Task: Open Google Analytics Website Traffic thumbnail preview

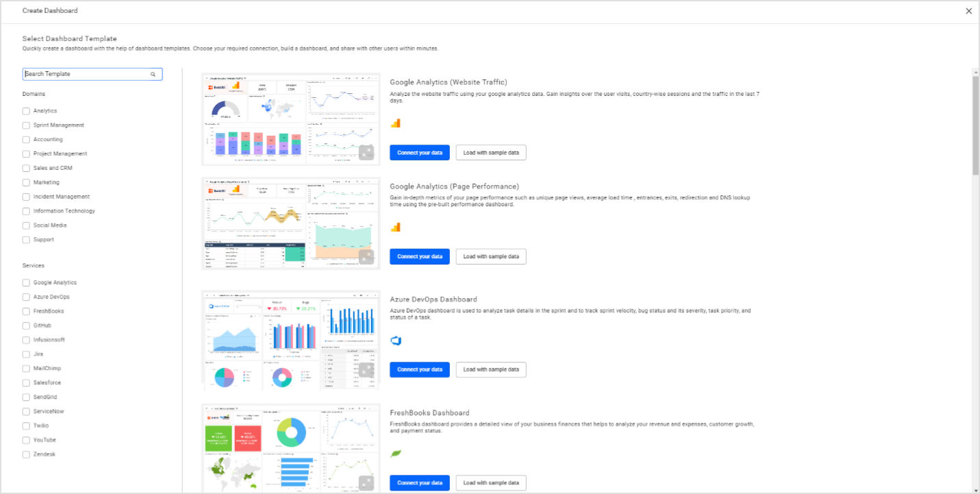Action: point(291,119)
